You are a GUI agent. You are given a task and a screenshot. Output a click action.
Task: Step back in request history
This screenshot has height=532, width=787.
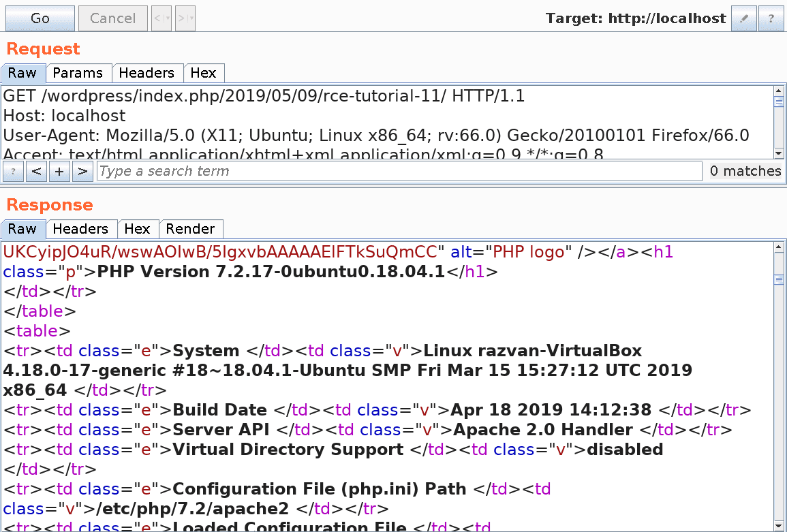point(161,18)
